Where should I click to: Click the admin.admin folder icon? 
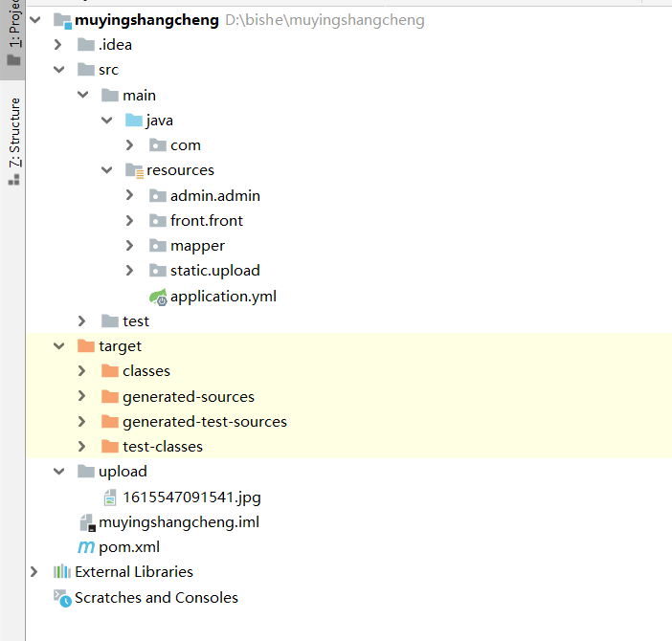(x=158, y=195)
